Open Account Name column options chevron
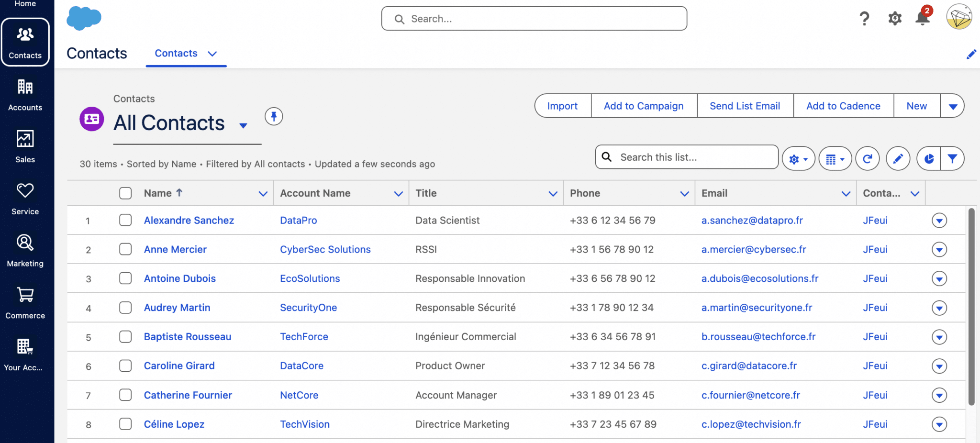 tap(398, 194)
